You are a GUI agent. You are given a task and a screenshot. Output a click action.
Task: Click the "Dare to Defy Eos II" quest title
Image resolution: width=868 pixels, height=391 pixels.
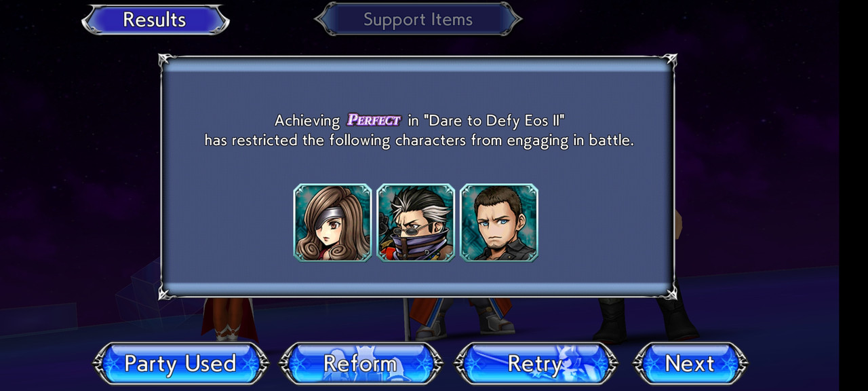496,121
